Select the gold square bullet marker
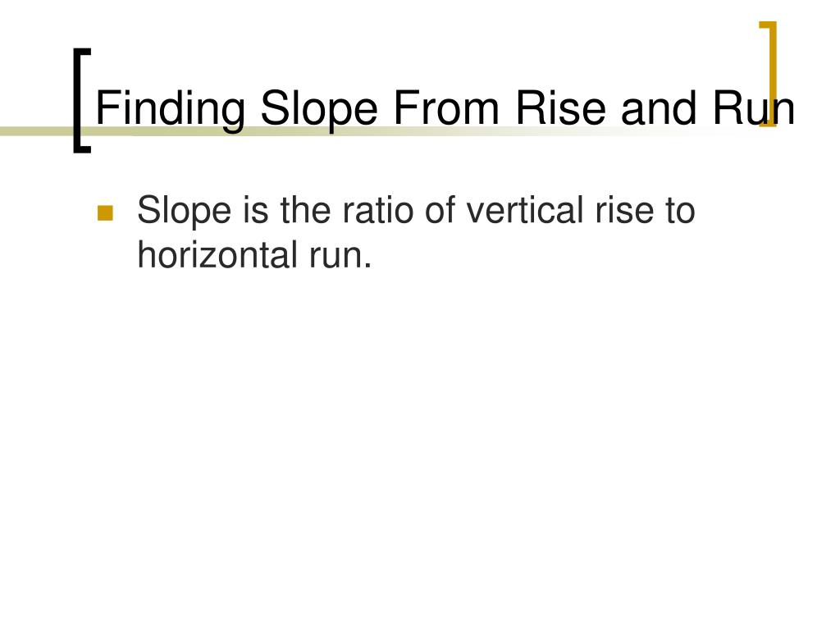 [105, 212]
